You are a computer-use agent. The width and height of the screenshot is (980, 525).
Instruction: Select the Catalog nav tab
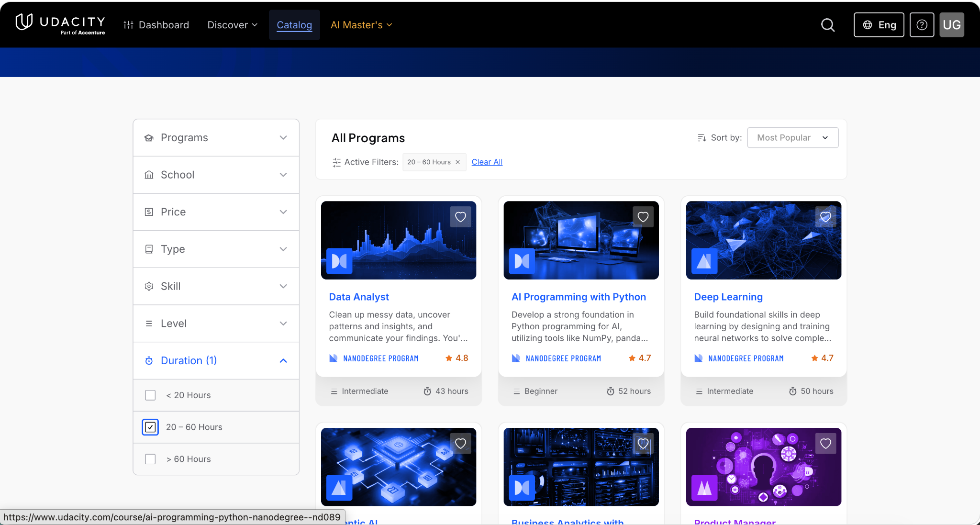point(294,25)
